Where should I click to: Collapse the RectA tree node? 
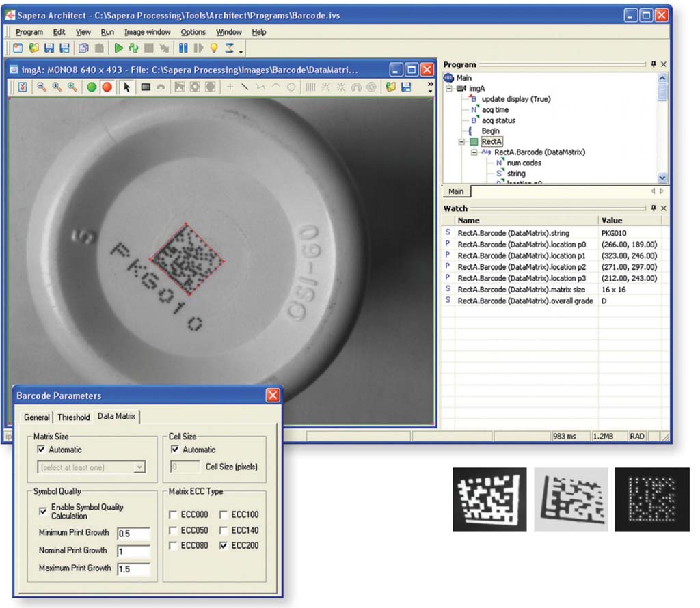coord(461,142)
